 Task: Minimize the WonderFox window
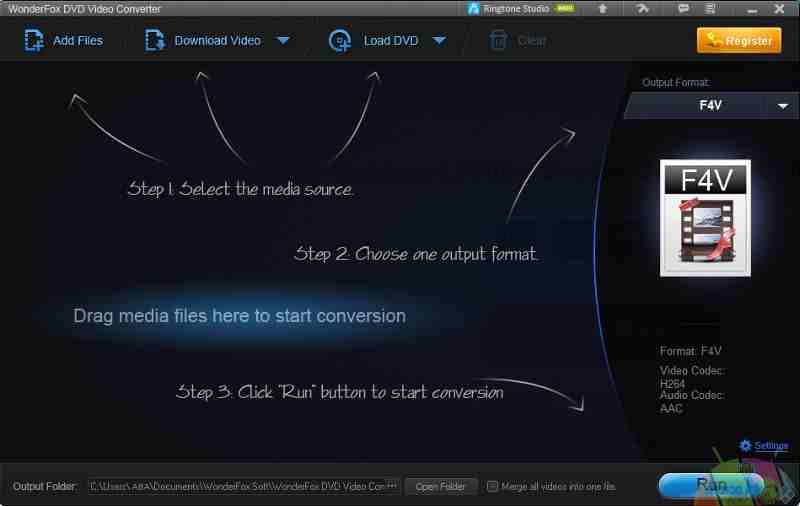752,9
